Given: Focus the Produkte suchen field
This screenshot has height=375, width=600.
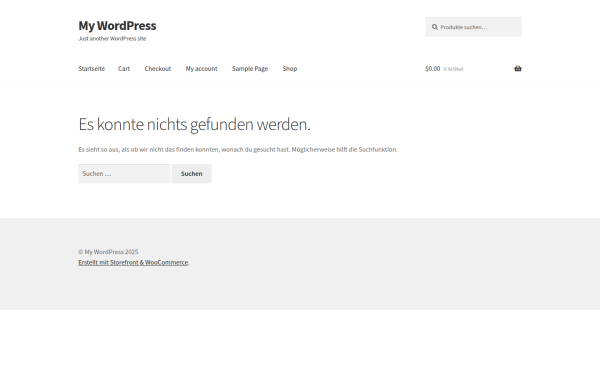Looking at the screenshot, I should [473, 27].
